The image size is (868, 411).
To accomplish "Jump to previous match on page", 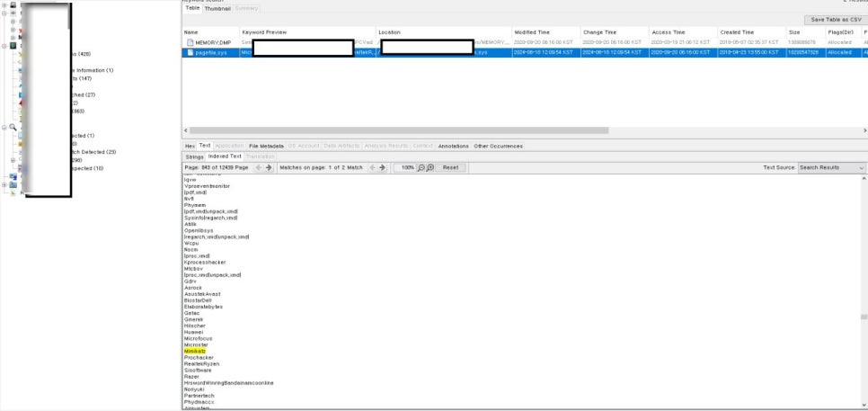I will pyautogui.click(x=372, y=167).
